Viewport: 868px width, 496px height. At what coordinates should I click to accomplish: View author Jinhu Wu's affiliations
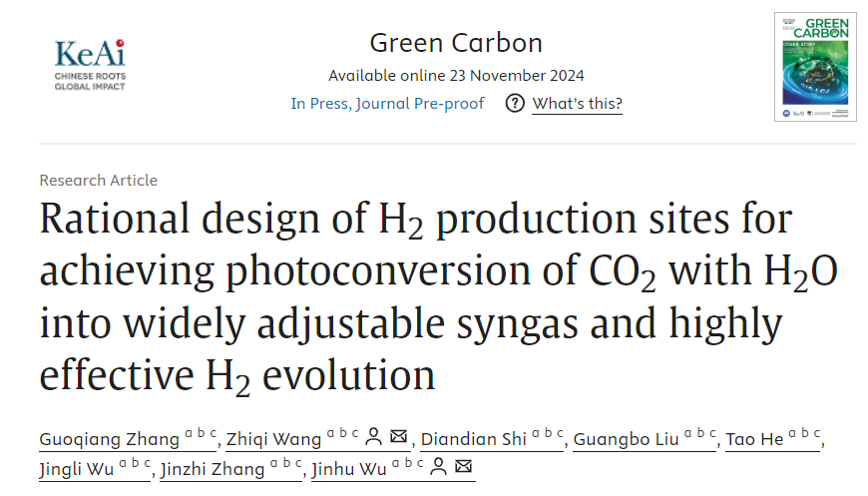(x=348, y=468)
